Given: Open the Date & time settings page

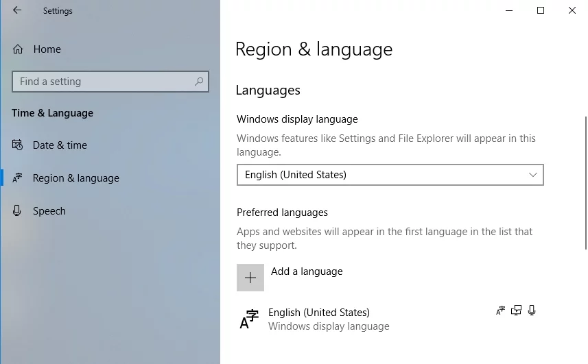Looking at the screenshot, I should pyautogui.click(x=60, y=145).
